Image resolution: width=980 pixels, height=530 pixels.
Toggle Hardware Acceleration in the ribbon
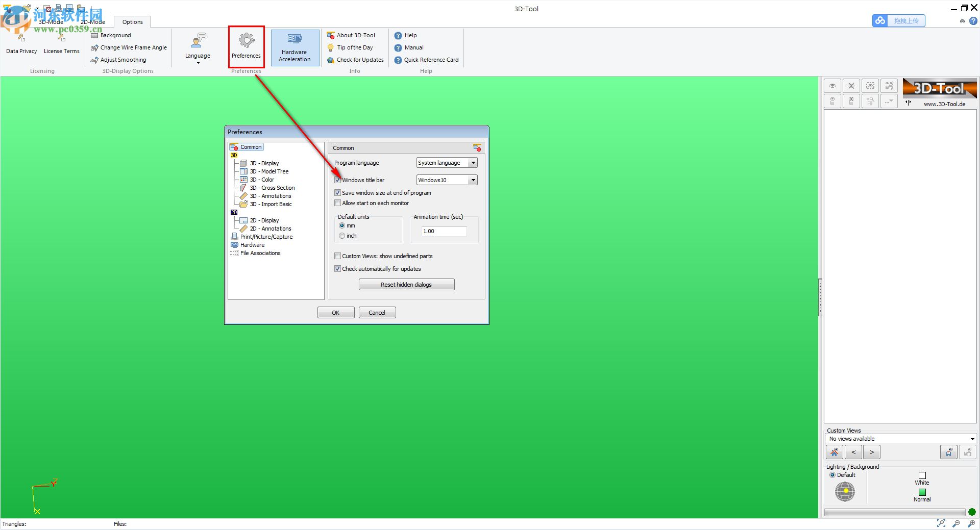click(x=295, y=47)
